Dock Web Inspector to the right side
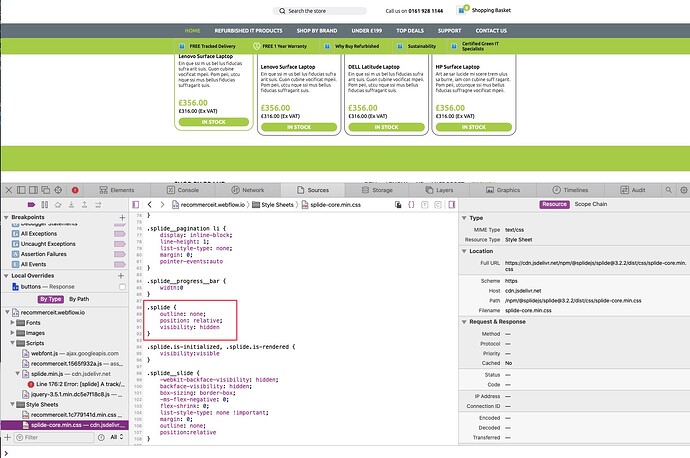The width and height of the screenshot is (690, 458). (x=33, y=190)
